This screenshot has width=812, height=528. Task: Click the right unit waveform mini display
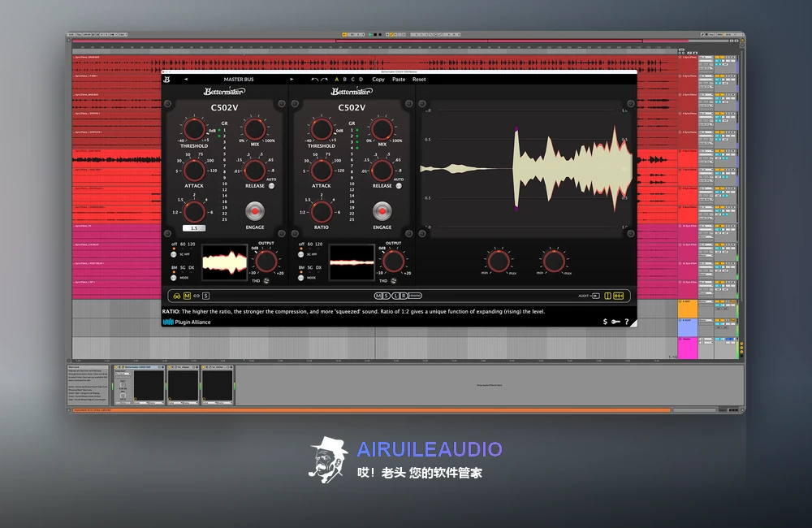click(352, 262)
